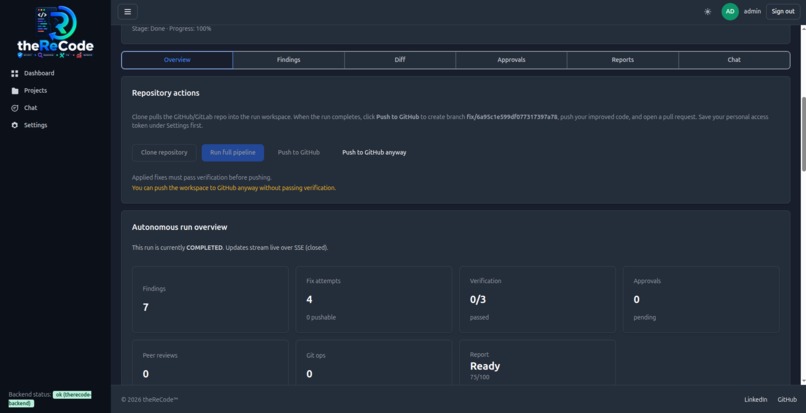
Task: Switch to the Findings tab
Action: point(288,60)
